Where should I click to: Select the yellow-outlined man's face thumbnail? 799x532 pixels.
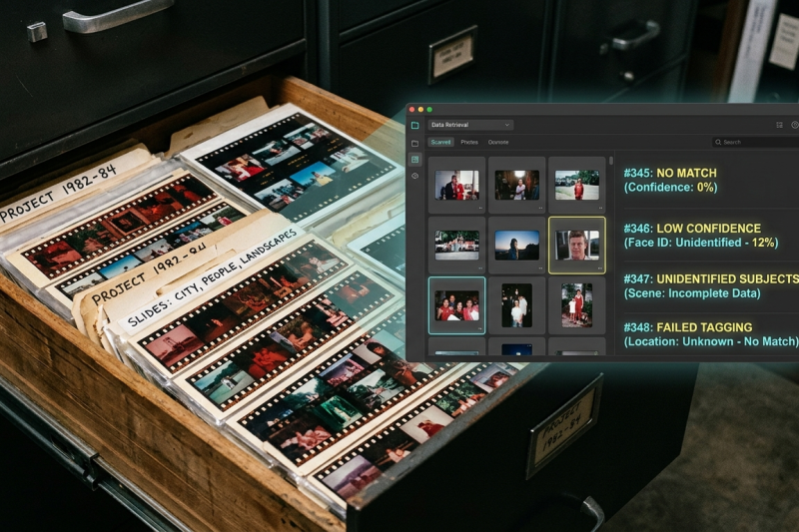577,245
